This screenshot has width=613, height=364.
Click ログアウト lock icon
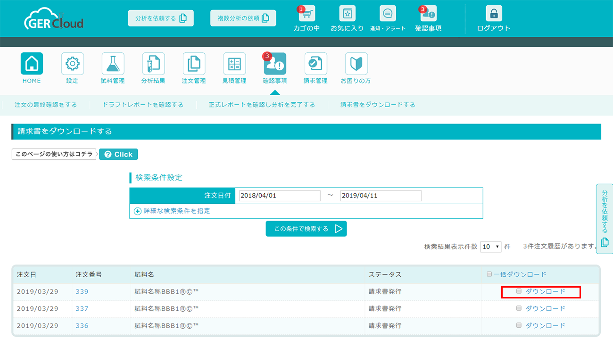coord(494,14)
